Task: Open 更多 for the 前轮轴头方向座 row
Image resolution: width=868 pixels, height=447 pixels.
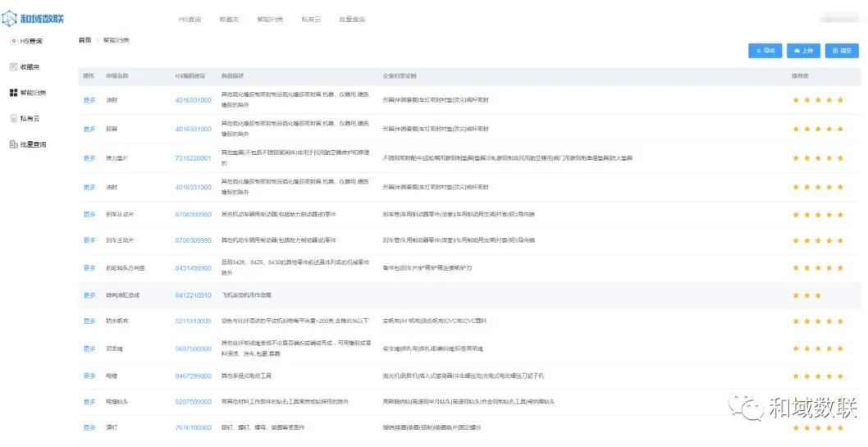Action: coord(89,267)
